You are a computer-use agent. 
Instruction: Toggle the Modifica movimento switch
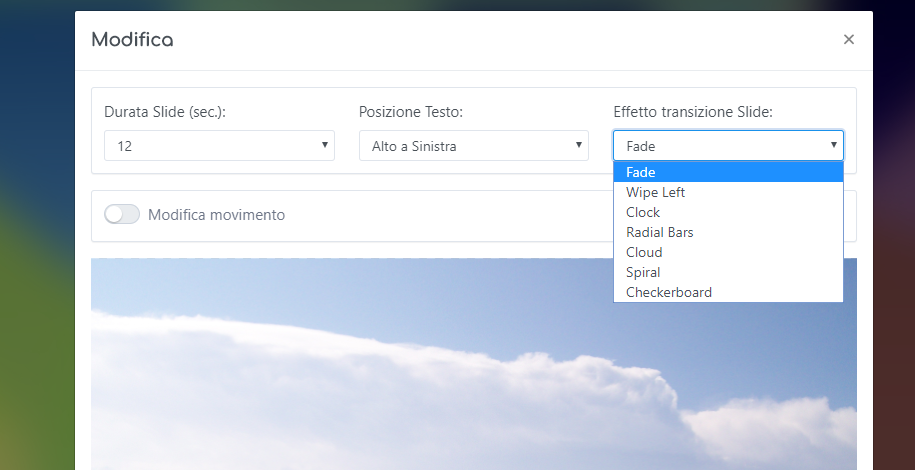tap(122, 214)
